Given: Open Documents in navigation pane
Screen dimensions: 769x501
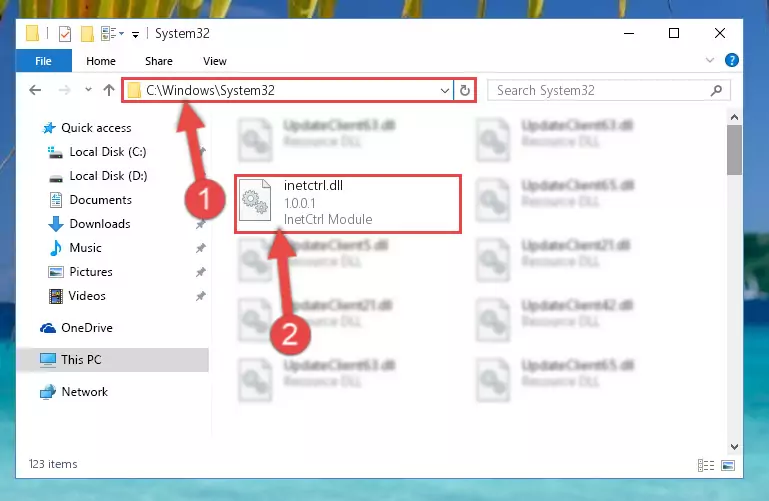Looking at the screenshot, I should 101,200.
